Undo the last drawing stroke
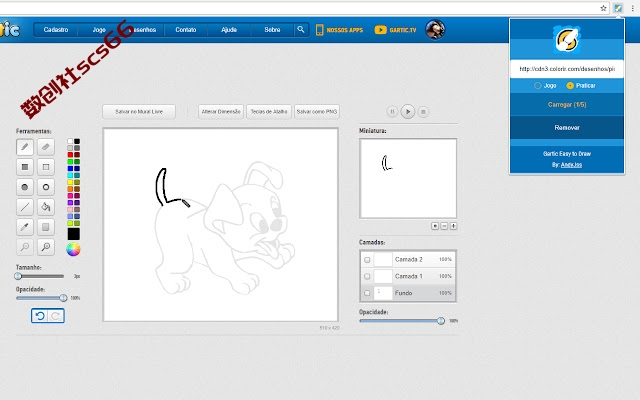 click(40, 316)
